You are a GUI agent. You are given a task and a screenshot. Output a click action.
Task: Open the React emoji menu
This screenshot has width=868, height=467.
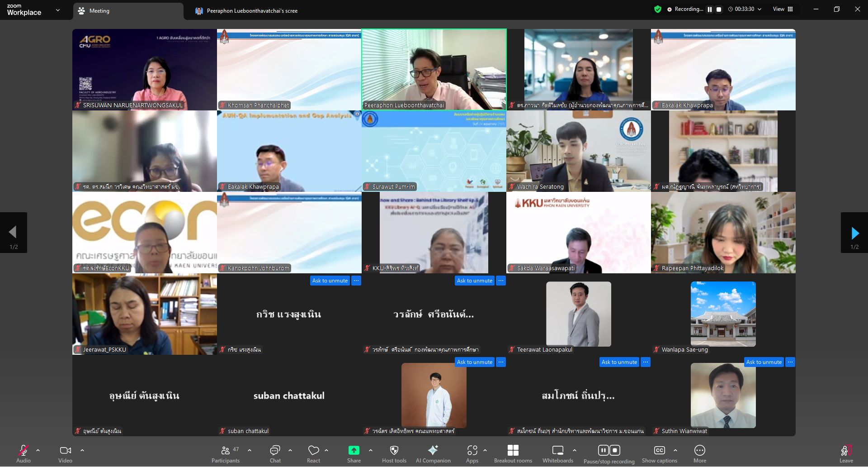pyautogui.click(x=313, y=454)
